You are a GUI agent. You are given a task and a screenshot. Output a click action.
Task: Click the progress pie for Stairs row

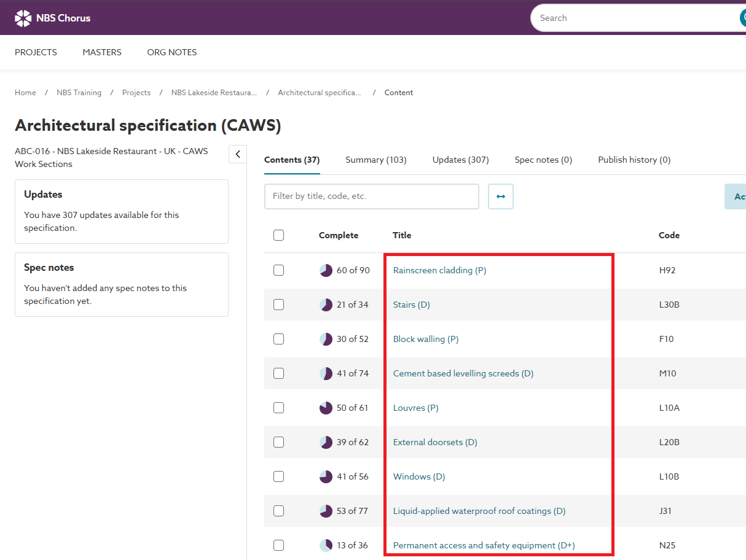[326, 305]
